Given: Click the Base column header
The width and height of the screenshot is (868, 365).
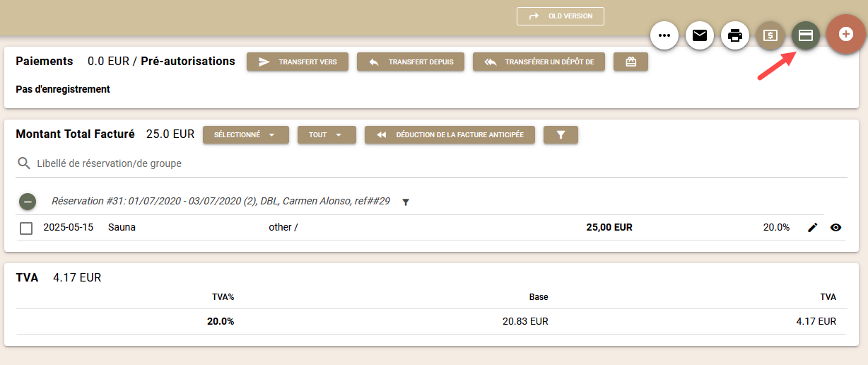Looking at the screenshot, I should [x=539, y=297].
